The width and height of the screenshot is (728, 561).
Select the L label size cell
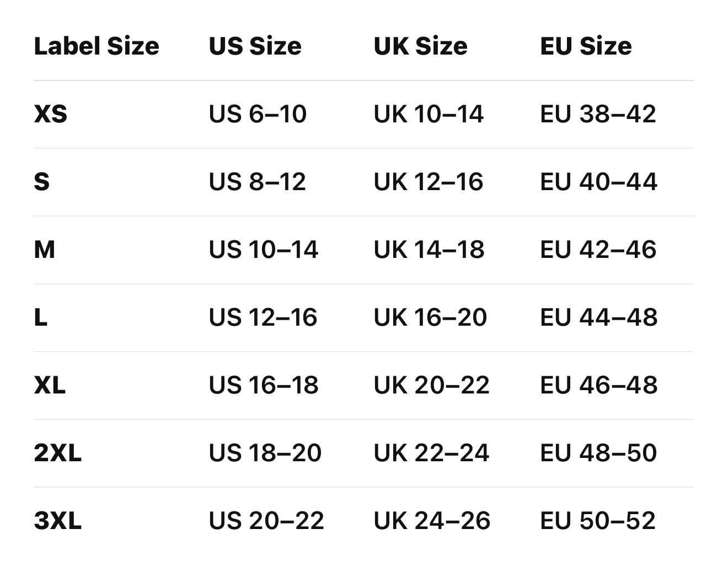tap(41, 318)
